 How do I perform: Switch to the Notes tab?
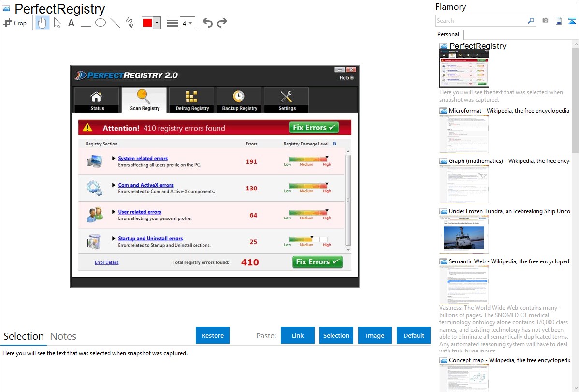[63, 336]
